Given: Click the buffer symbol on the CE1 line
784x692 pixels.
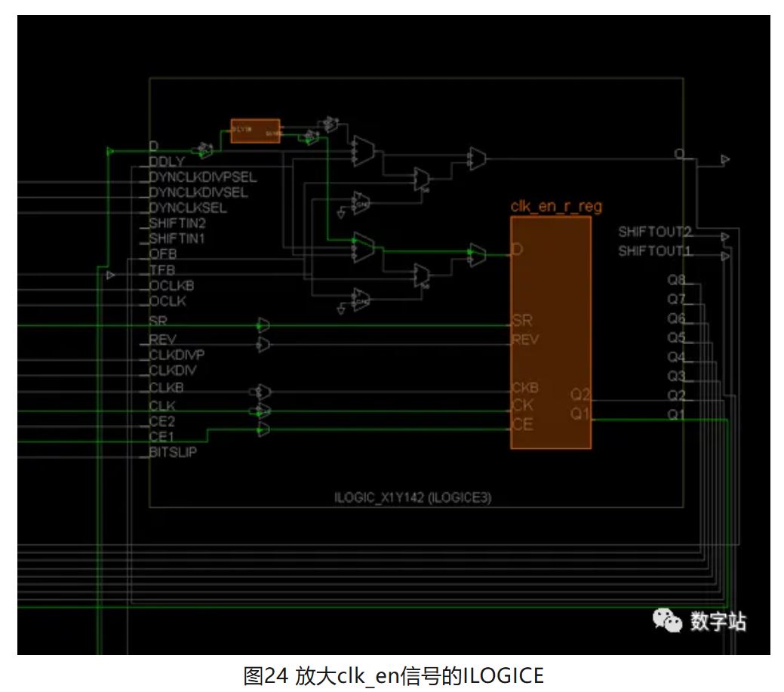Looking at the screenshot, I should coord(263,429).
